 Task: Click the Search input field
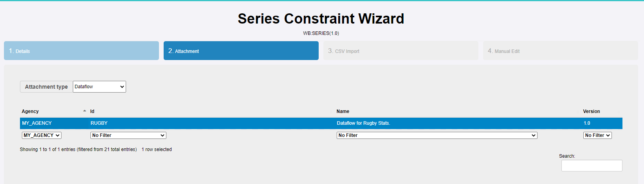click(x=592, y=166)
